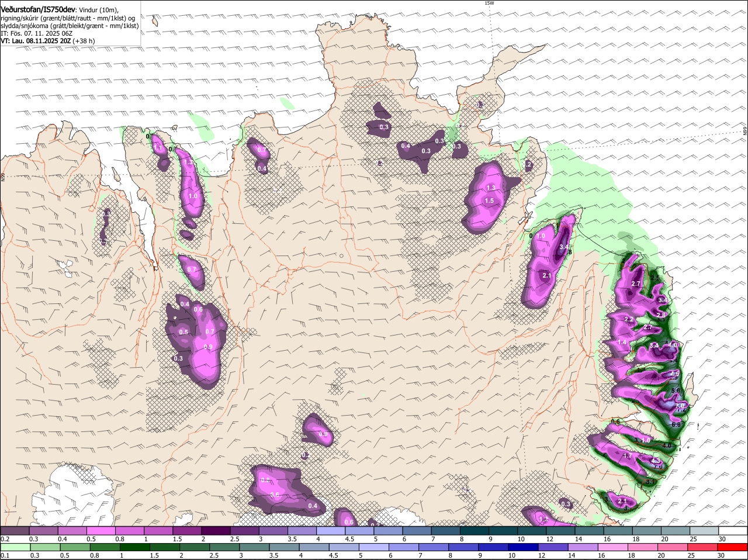This screenshot has width=748, height=560.
Task: Choose the 0.4 orchid swatch in the upper legend row
Action: 72,531
